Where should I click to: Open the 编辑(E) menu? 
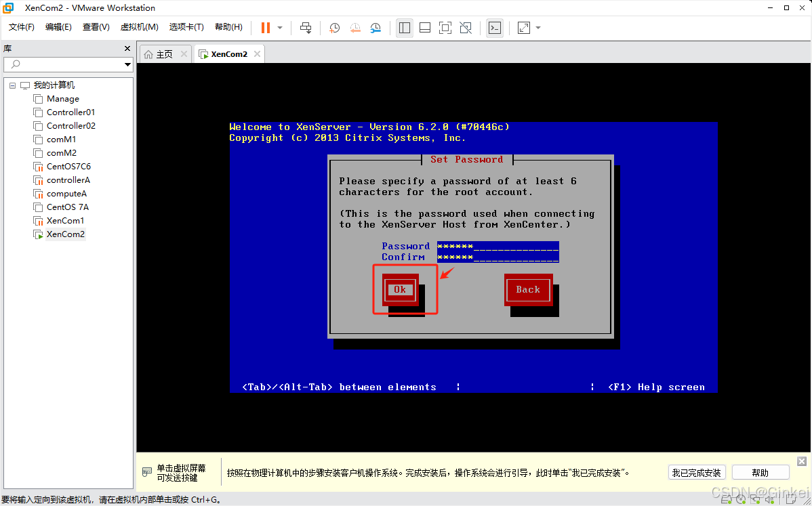(x=58, y=27)
